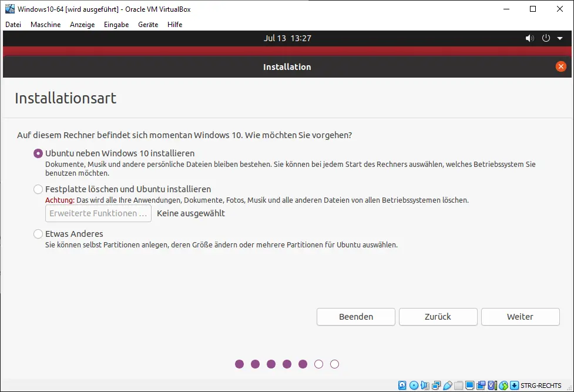Choose the Etwas Anderes option
Image resolution: width=574 pixels, height=392 pixels.
pos(38,233)
